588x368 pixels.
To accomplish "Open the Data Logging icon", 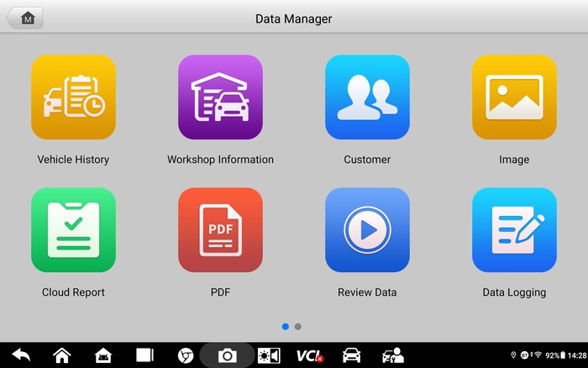I will click(x=514, y=230).
